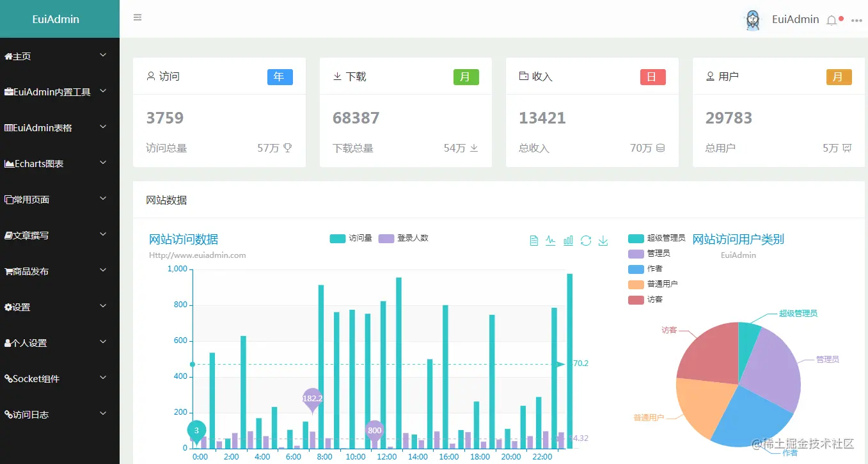
Task: Open the EuiAdmin内置工具 menu
Action: pyautogui.click(x=59, y=92)
